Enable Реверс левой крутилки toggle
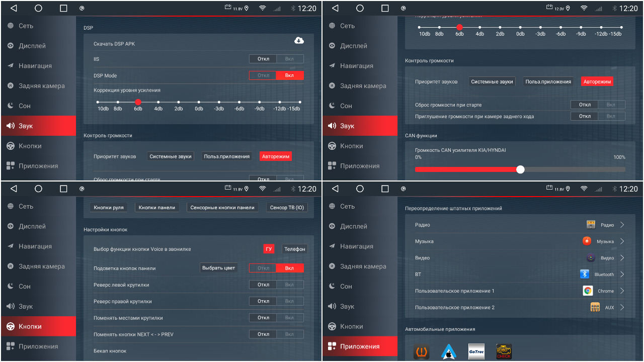644x362 pixels. [x=290, y=285]
